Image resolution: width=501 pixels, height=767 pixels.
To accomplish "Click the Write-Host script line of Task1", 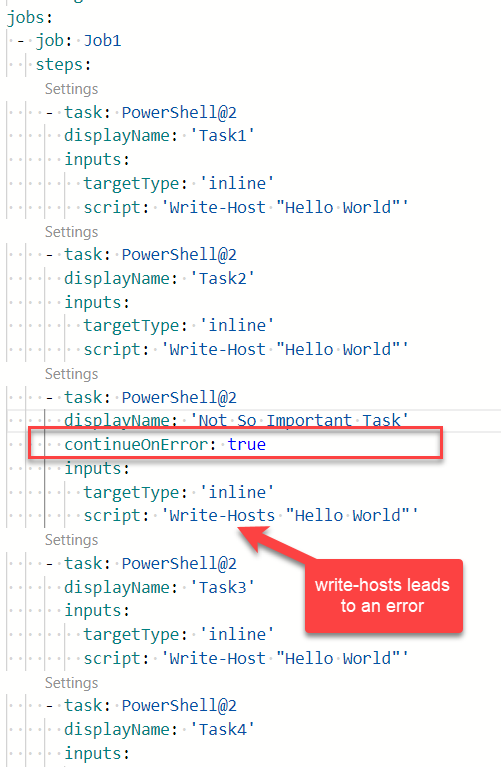I will pyautogui.click(x=246, y=207).
